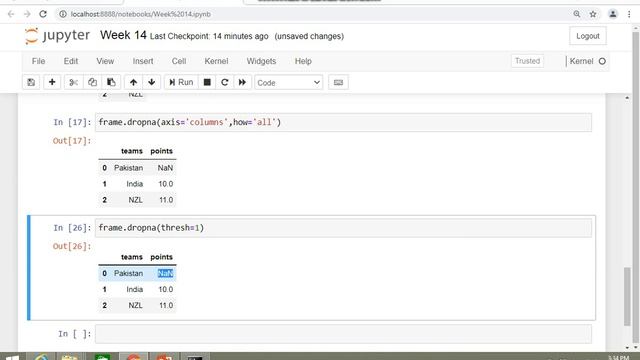Open the Edit menu
640x360 pixels.
click(x=71, y=61)
